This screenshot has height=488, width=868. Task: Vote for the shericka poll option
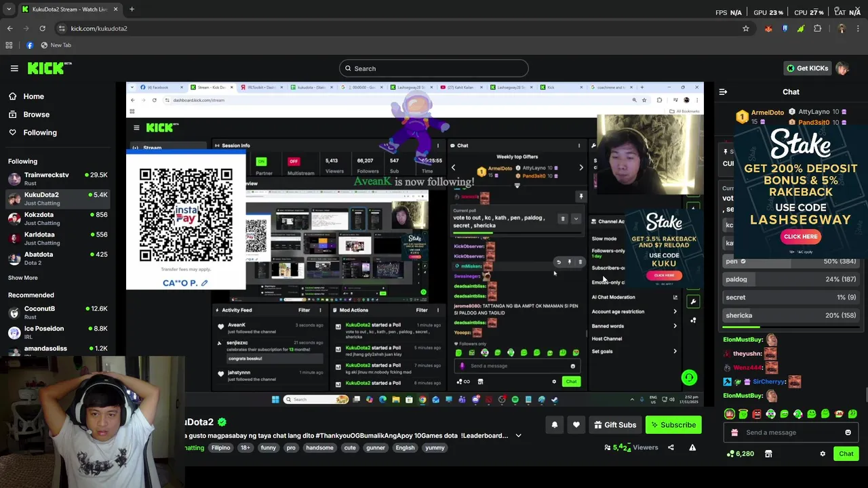790,315
